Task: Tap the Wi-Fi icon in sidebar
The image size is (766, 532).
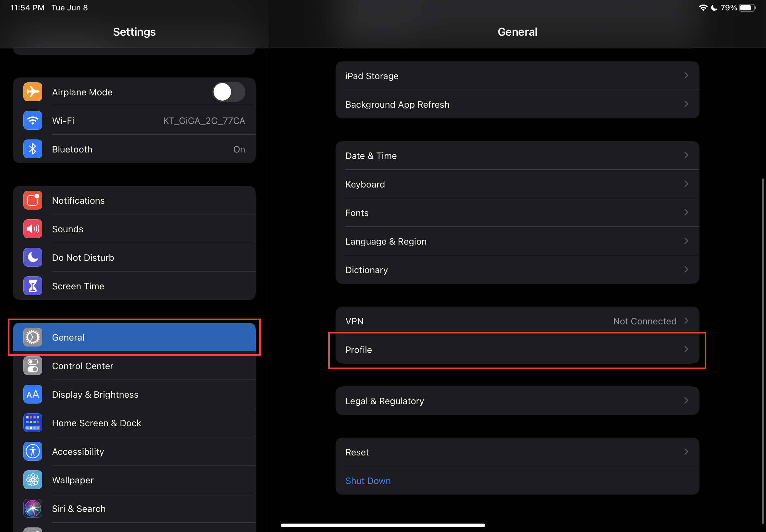Action: coord(33,120)
